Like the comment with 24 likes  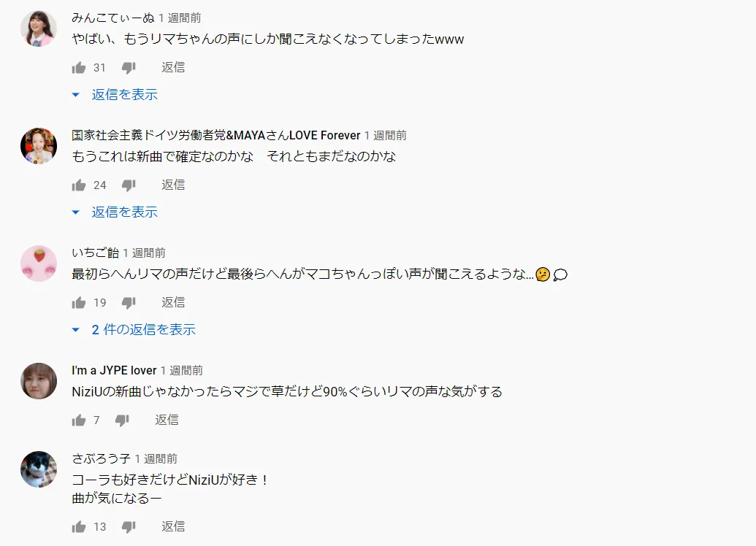point(79,185)
